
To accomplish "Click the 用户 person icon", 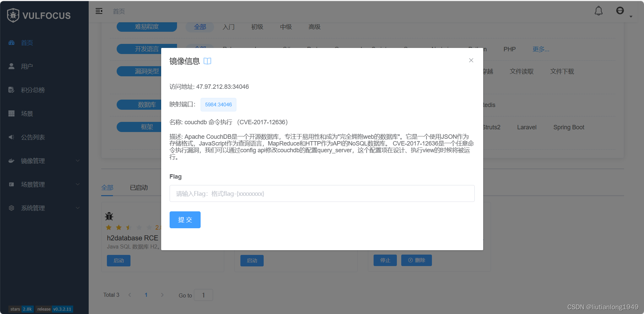I will [11, 66].
